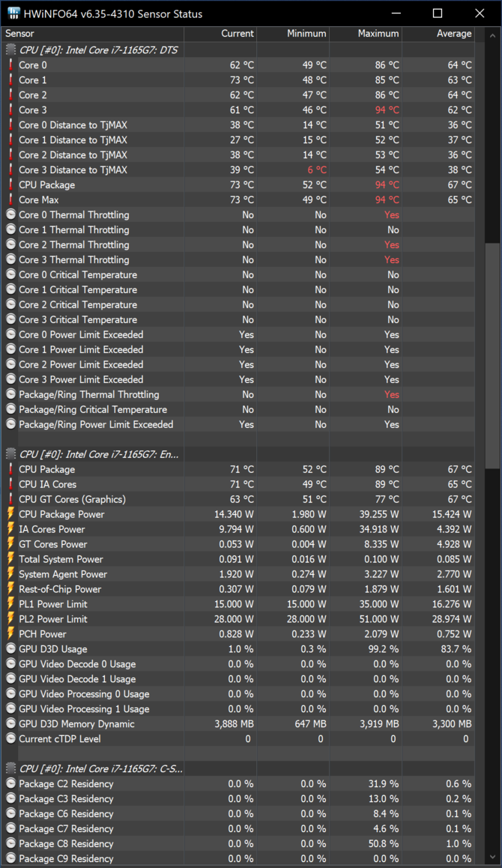
Task: Select the GPU Video Decode 0 Usage row
Action: [x=238, y=663]
